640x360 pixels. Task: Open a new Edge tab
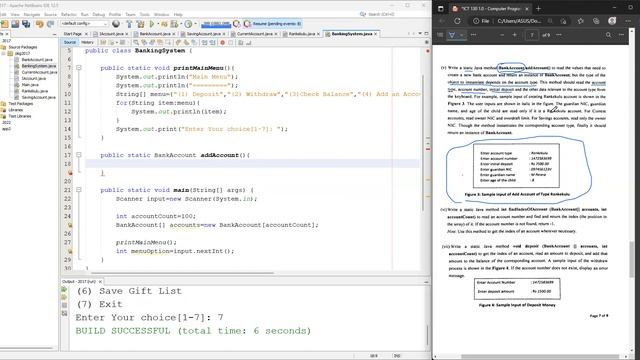538,8
